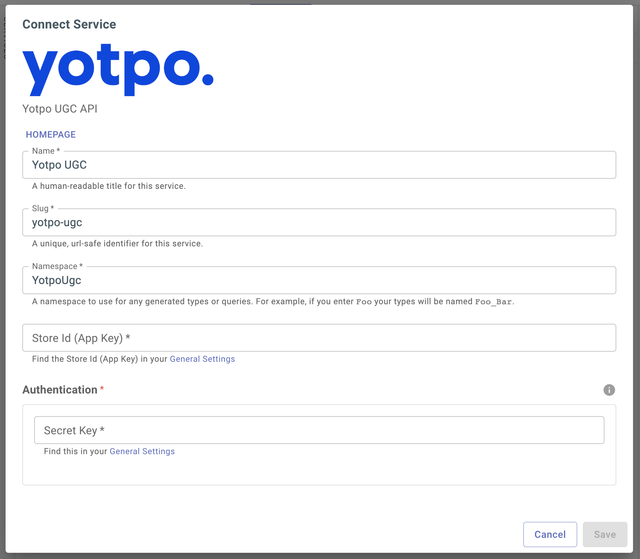
Task: Click the Authentication section heading
Action: point(60,390)
